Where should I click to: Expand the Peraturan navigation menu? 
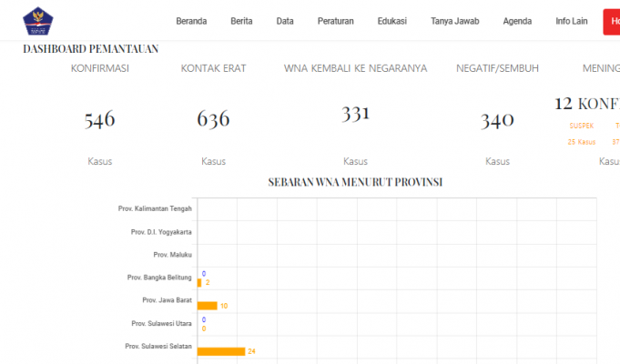335,21
